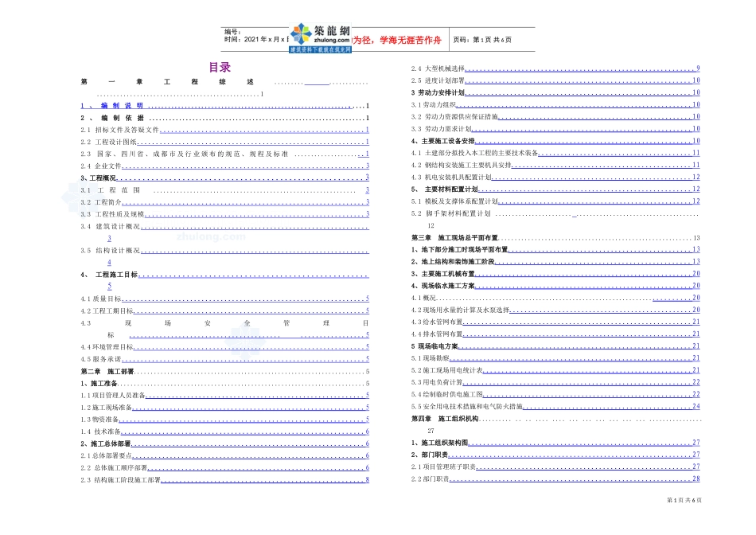Jump to '2.3 结构施工阶段施工部署' entry
Viewport: 756px width, 535px height.
[x=224, y=480]
